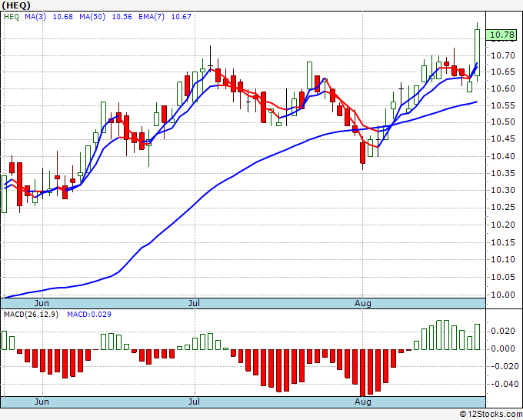Click the 10.20 price axis label
This screenshot has width=523, height=420.
pyautogui.click(x=503, y=225)
